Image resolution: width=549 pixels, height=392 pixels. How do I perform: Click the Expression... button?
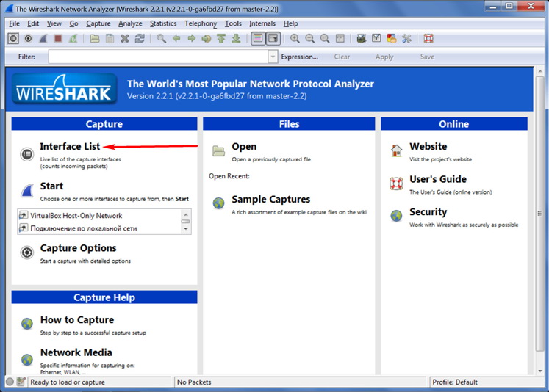[x=300, y=57]
